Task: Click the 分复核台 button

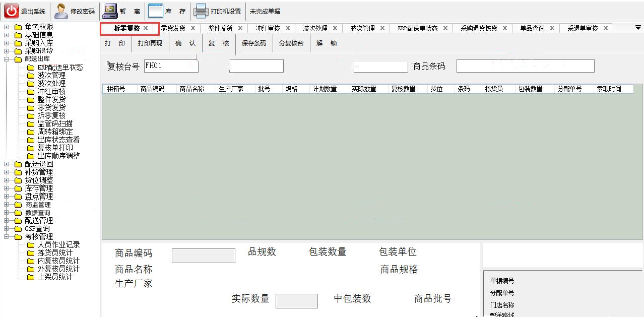Action: [291, 43]
